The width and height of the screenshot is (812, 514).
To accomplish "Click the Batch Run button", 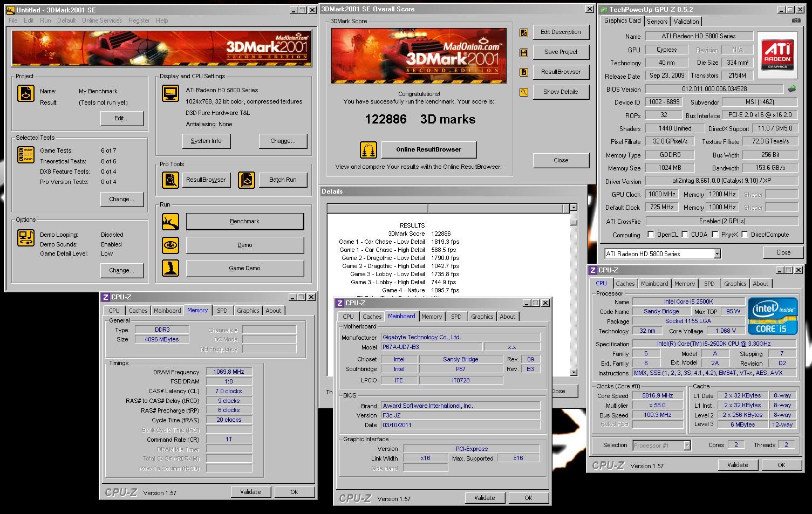I will [x=283, y=180].
